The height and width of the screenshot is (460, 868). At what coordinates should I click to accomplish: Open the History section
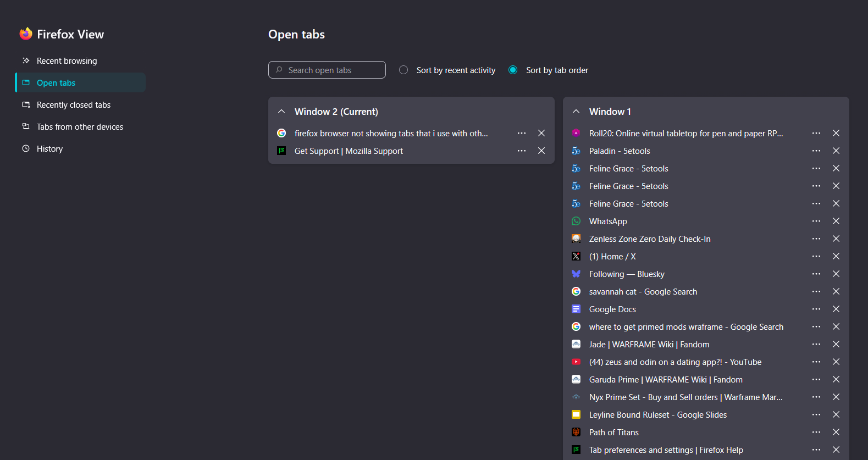click(x=49, y=149)
